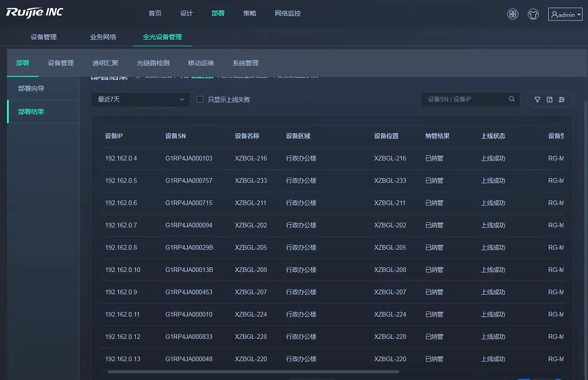Switch to 光链路检测 tab
Image resolution: width=588 pixels, height=380 pixels.
[153, 63]
